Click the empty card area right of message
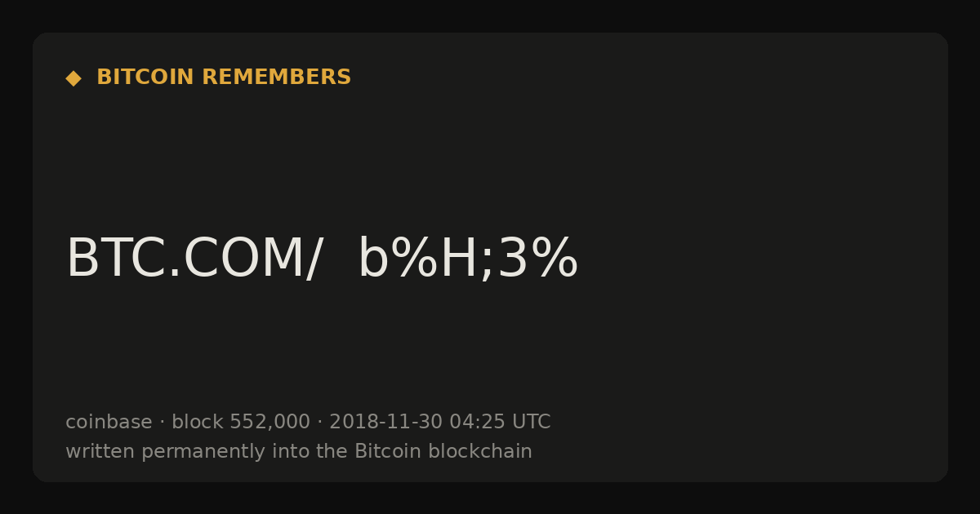 click(x=759, y=259)
